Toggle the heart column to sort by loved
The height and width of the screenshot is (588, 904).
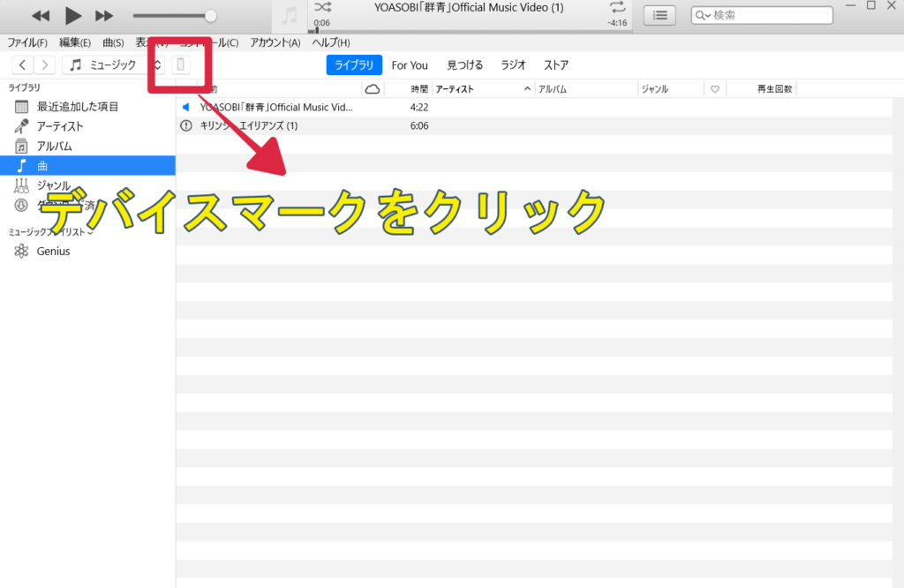point(714,87)
